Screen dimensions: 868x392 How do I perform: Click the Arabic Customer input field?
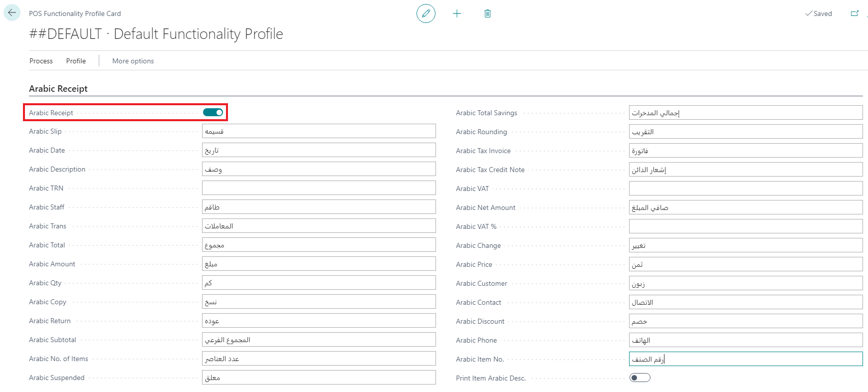745,283
